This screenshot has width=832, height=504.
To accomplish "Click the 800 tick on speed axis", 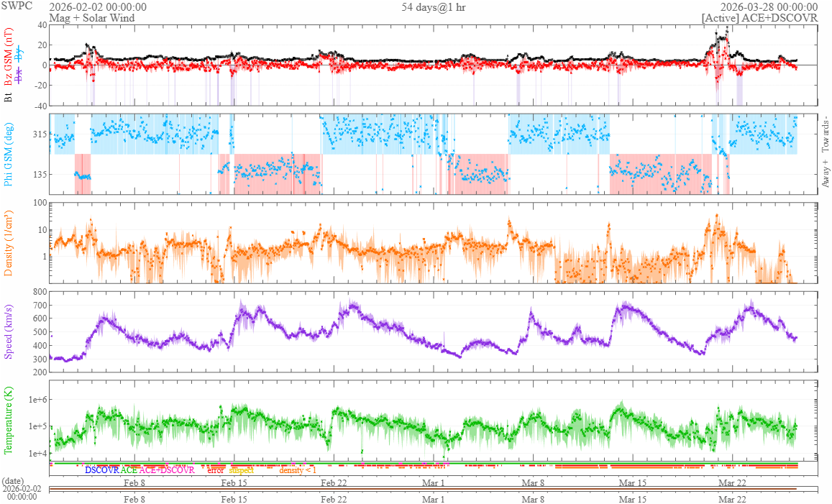I will click(x=40, y=292).
